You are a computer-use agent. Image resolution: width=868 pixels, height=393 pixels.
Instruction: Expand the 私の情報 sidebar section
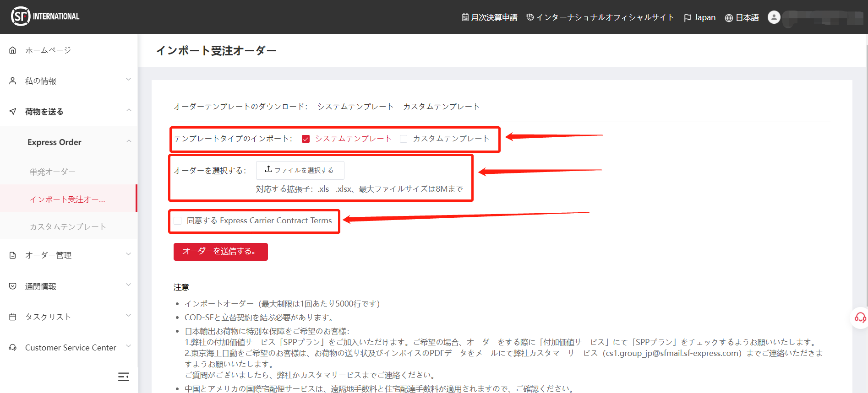coord(69,81)
